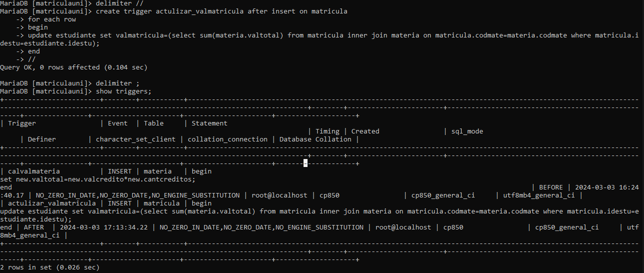644x273 pixels.
Task: Click the Created column header
Action: click(365, 131)
